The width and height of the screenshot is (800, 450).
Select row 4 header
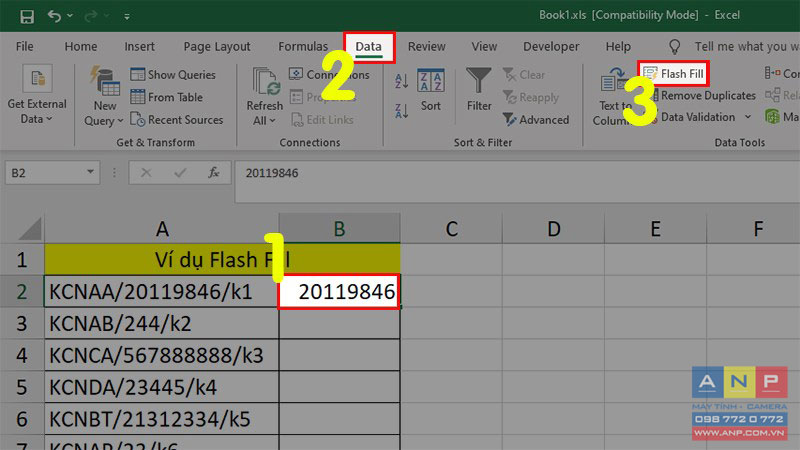click(x=21, y=355)
